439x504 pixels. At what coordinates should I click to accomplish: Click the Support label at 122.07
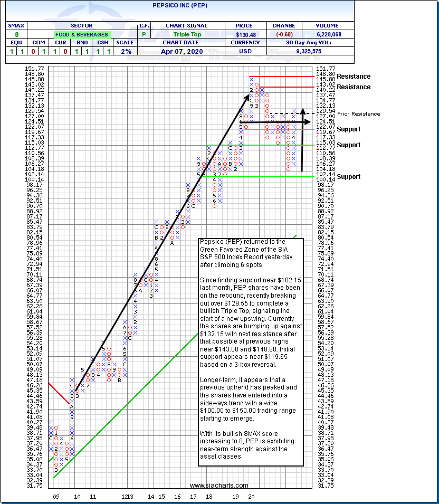point(348,129)
